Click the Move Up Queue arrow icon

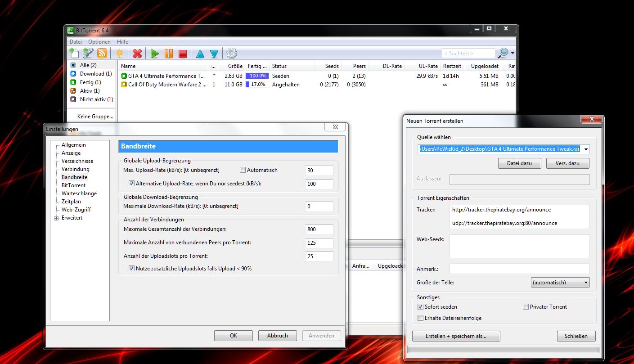tap(200, 54)
